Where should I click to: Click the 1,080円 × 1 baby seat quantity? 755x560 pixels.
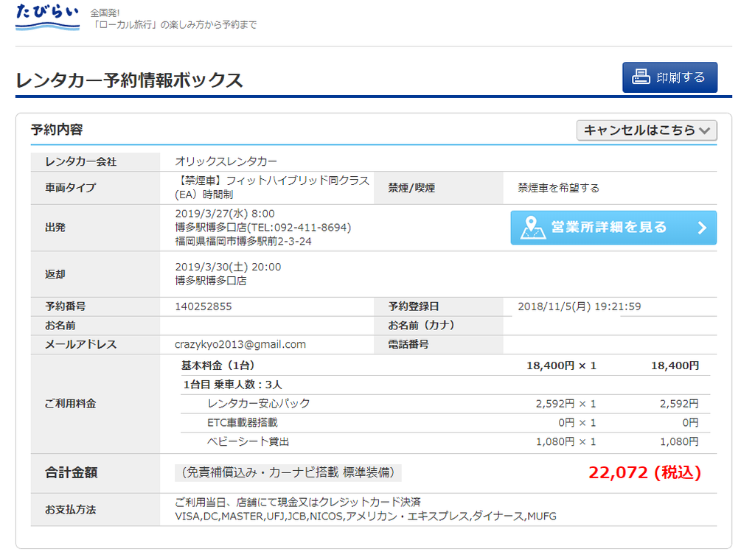coord(566,441)
